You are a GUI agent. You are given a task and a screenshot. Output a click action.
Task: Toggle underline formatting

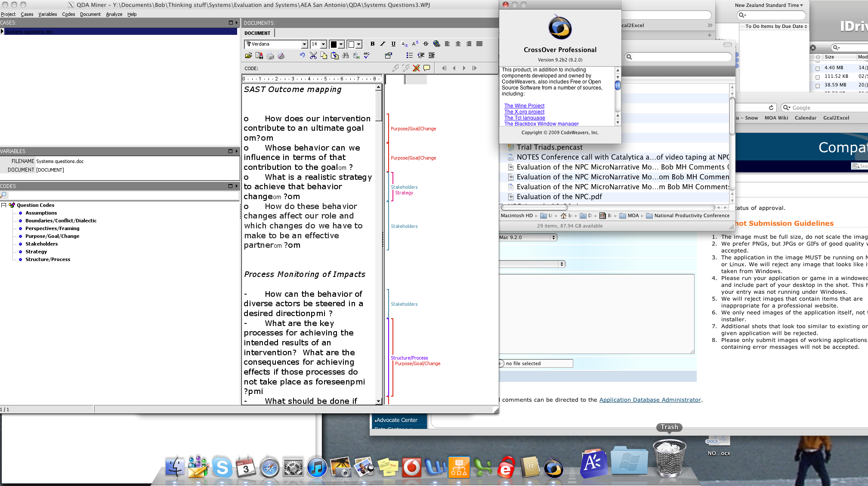393,44
